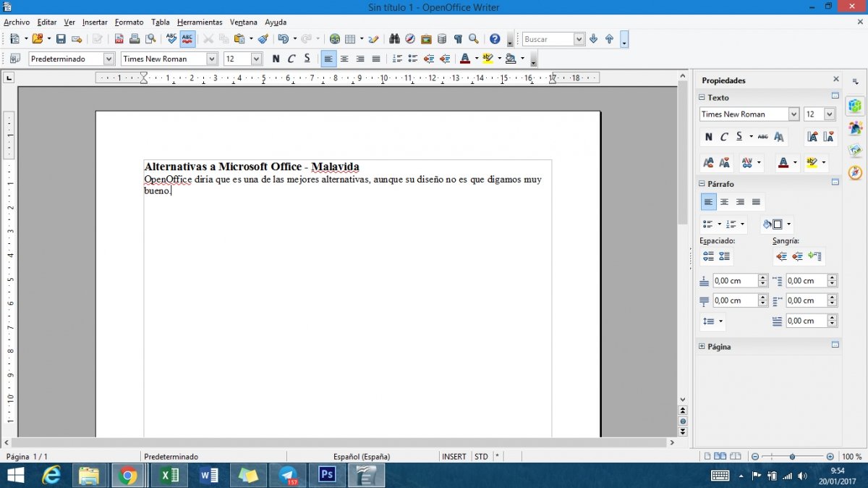868x488 pixels.
Task: Open the paragraph style Predeterminado dropdown
Action: click(109, 59)
